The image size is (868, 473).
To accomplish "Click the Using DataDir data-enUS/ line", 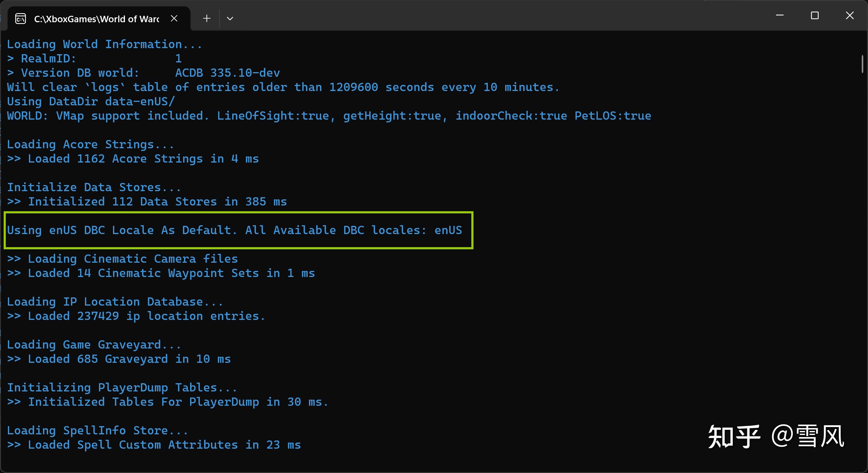I will (91, 101).
